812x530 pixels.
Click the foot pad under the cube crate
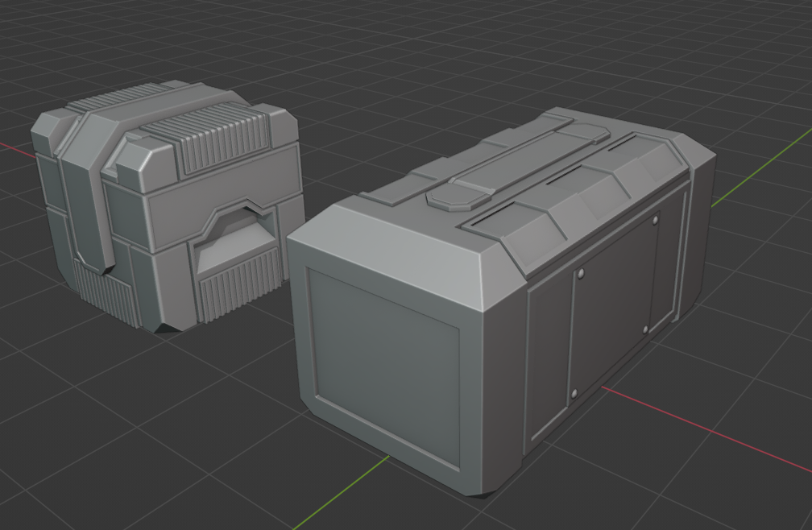[x=165, y=330]
